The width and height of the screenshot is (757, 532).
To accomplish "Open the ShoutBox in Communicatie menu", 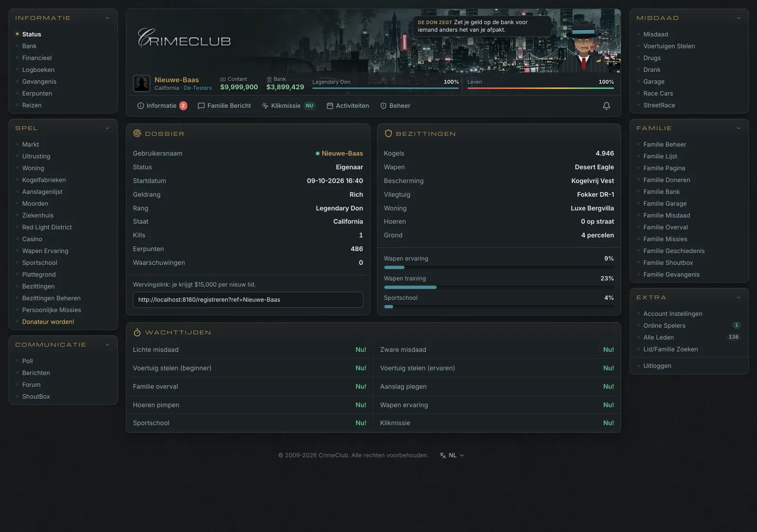I will (x=36, y=397).
